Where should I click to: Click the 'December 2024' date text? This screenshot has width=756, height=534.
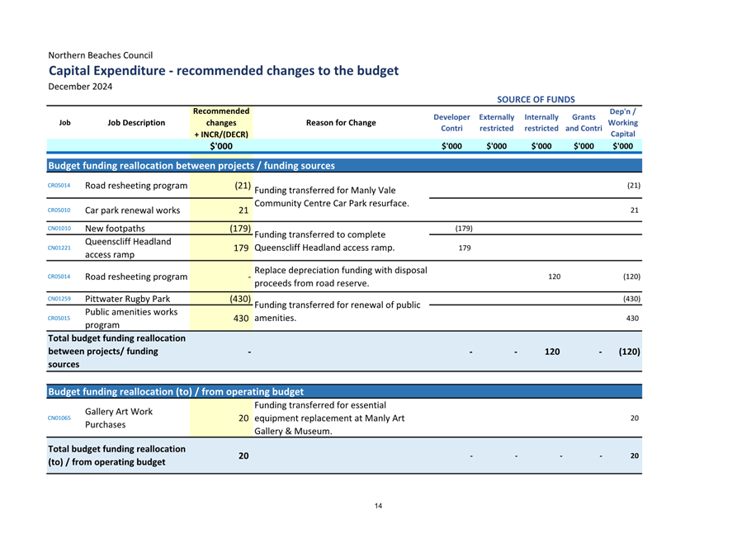click(80, 87)
